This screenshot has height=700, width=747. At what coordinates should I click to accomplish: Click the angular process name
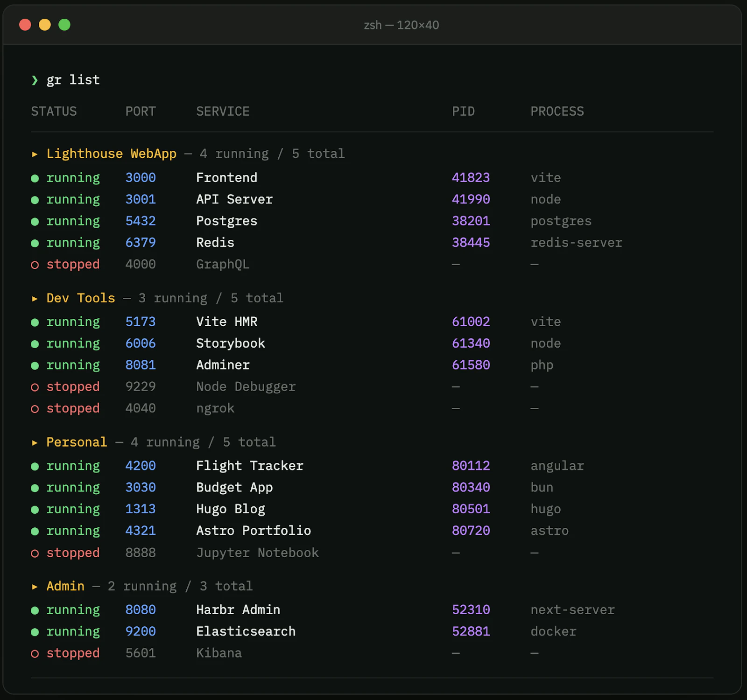coord(557,466)
